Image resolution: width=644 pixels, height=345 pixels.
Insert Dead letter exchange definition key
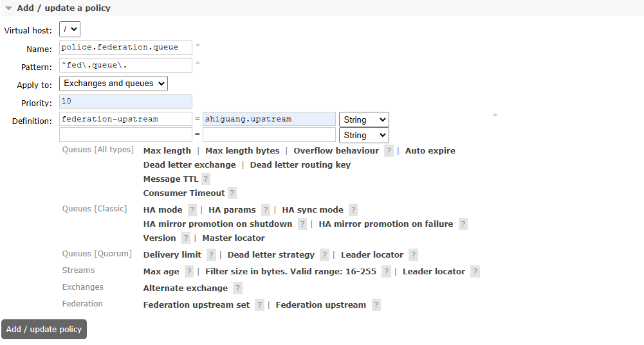point(189,165)
